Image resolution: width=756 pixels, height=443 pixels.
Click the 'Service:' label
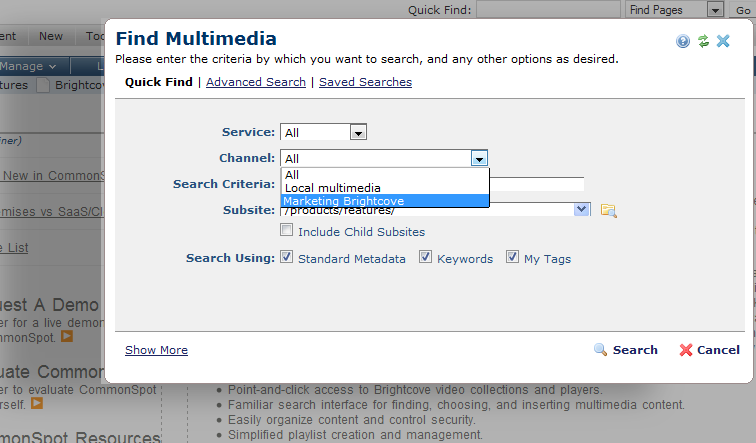pyautogui.click(x=248, y=132)
